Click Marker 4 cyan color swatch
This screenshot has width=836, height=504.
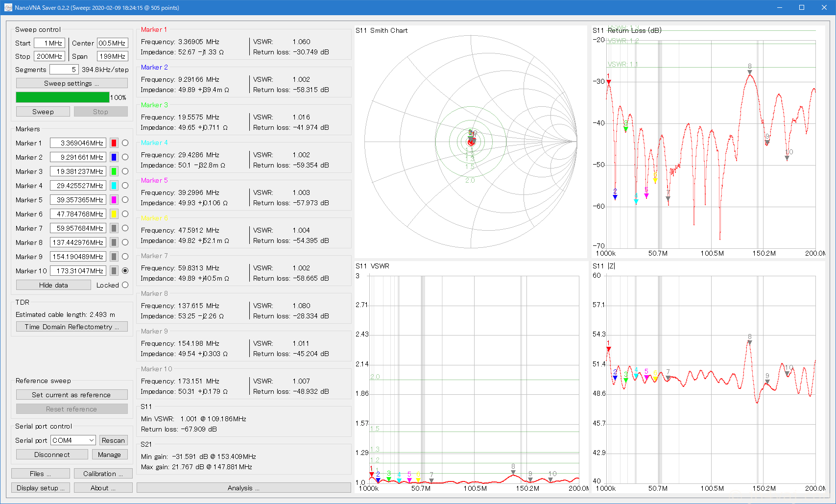coord(114,186)
